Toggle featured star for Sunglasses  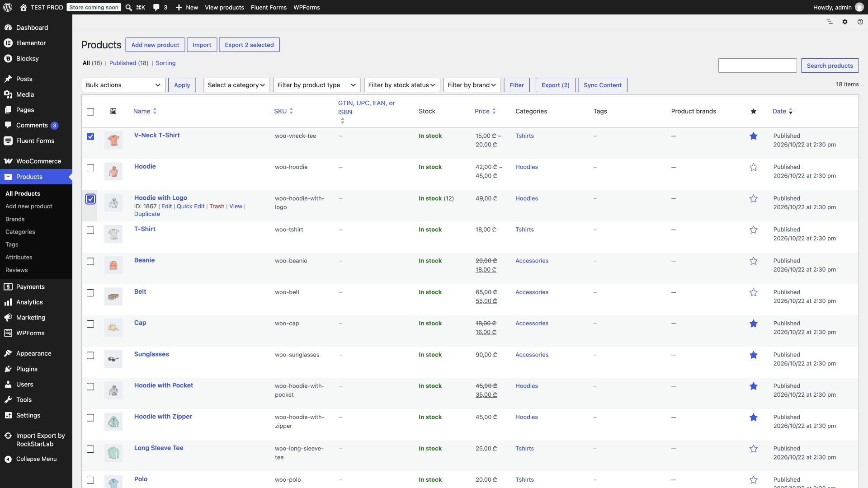tap(753, 355)
